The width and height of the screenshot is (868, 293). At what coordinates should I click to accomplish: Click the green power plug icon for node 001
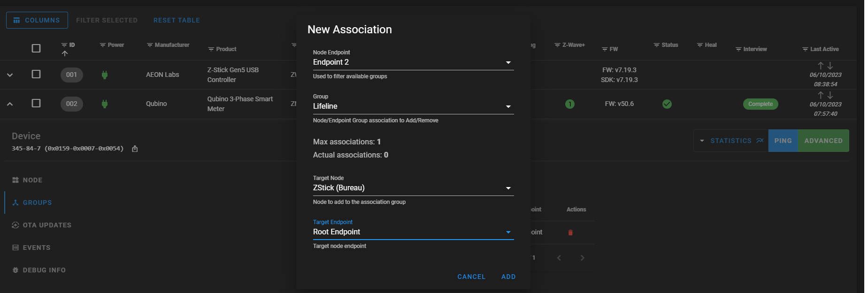[x=105, y=75]
